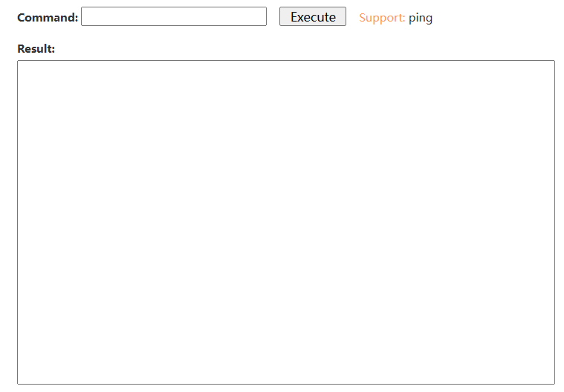Activate the single-line command textbox
The image size is (564, 392).
click(173, 17)
